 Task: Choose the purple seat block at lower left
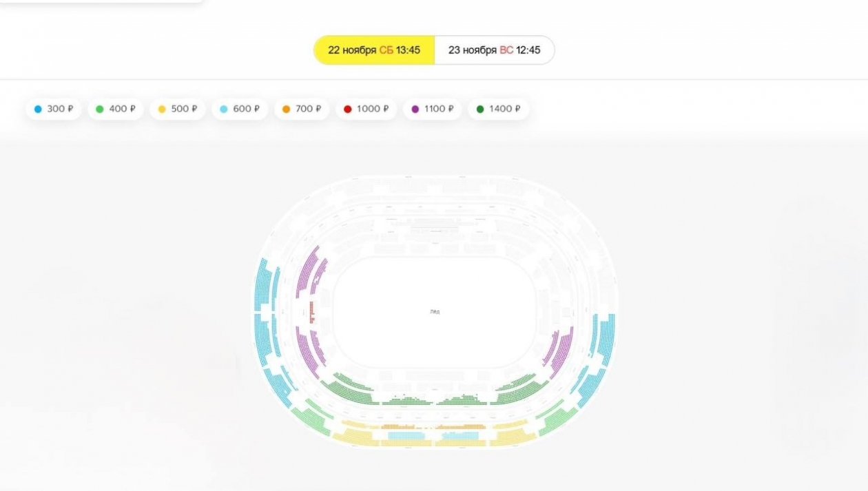click(x=308, y=351)
